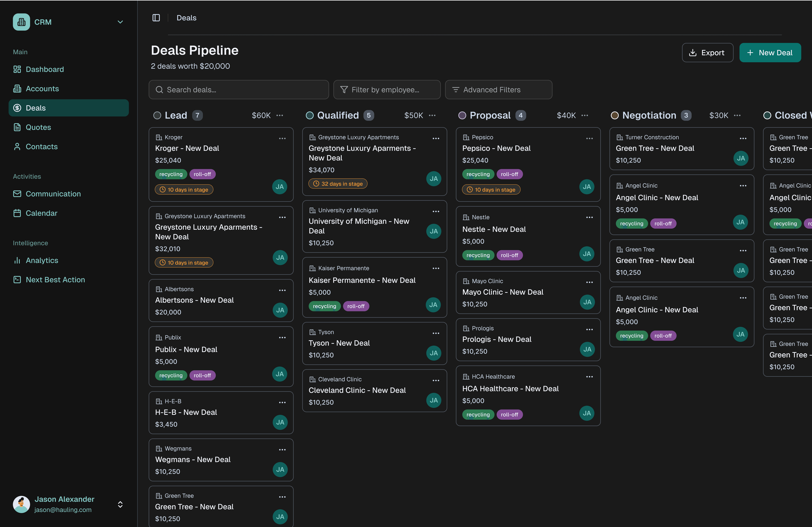Click JA avatar on Albertsons deal
The height and width of the screenshot is (527, 812).
(280, 310)
